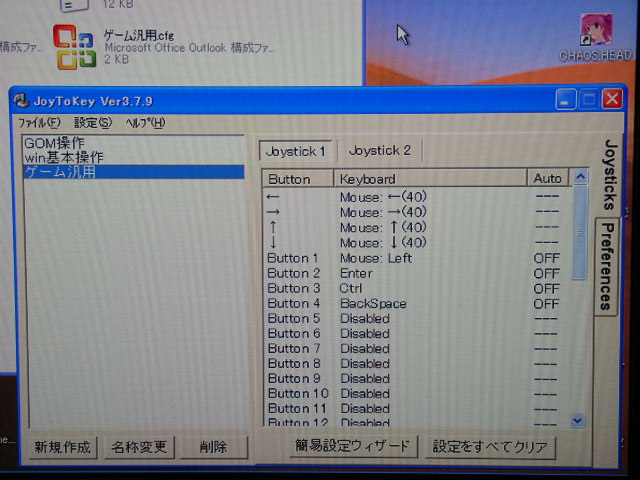The width and height of the screenshot is (640, 480).
Task: Select the Button 11 Disabled row
Action: click(x=416, y=409)
